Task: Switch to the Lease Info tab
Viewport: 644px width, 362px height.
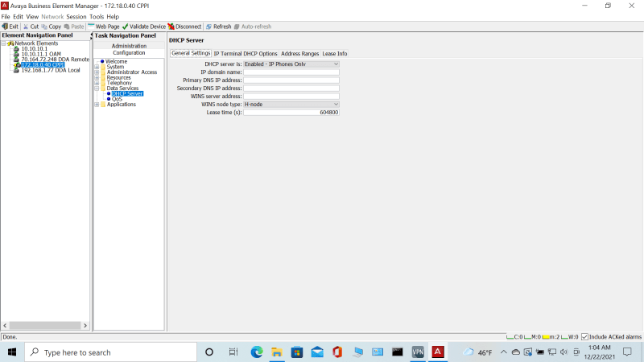Action: 335,54
